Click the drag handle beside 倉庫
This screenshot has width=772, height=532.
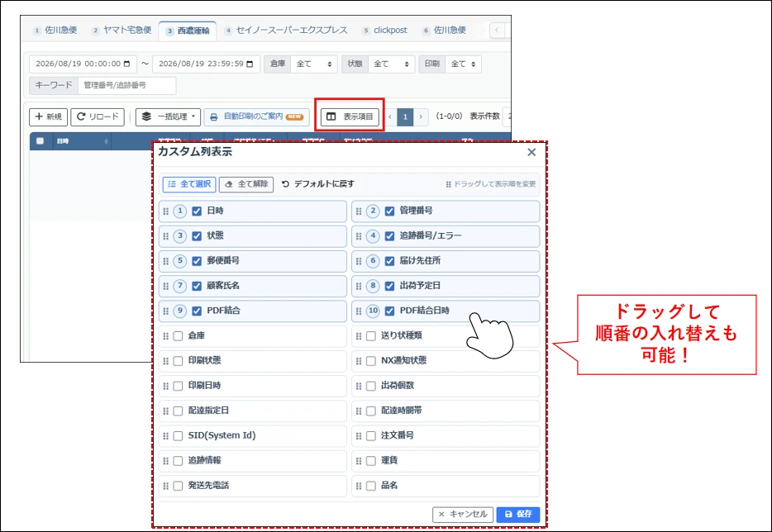[166, 336]
